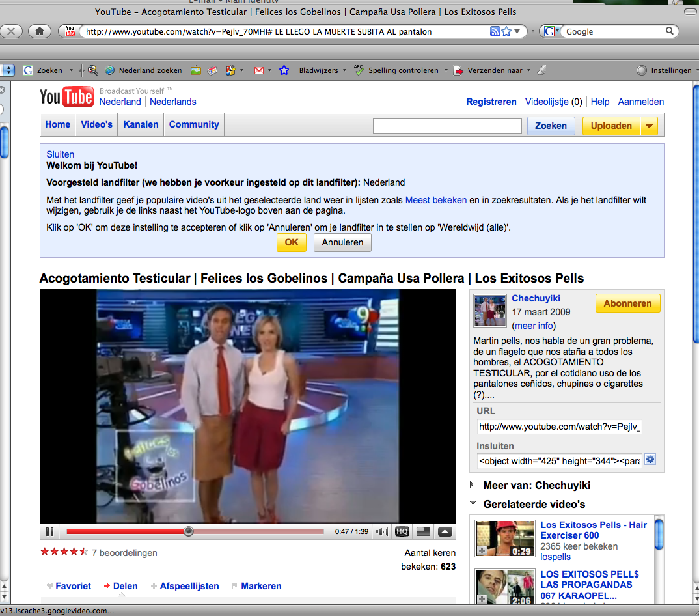The image size is (699, 616).
Task: Pause the video playback
Action: (49, 531)
